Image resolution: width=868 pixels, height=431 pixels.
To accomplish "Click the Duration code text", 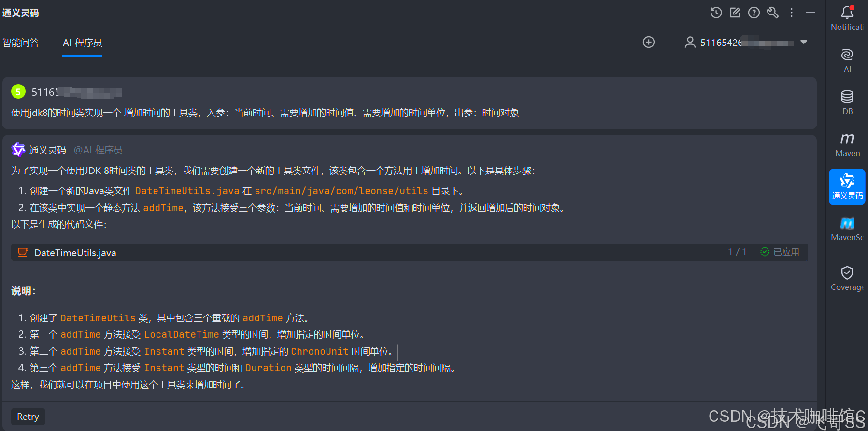I will click(x=269, y=368).
